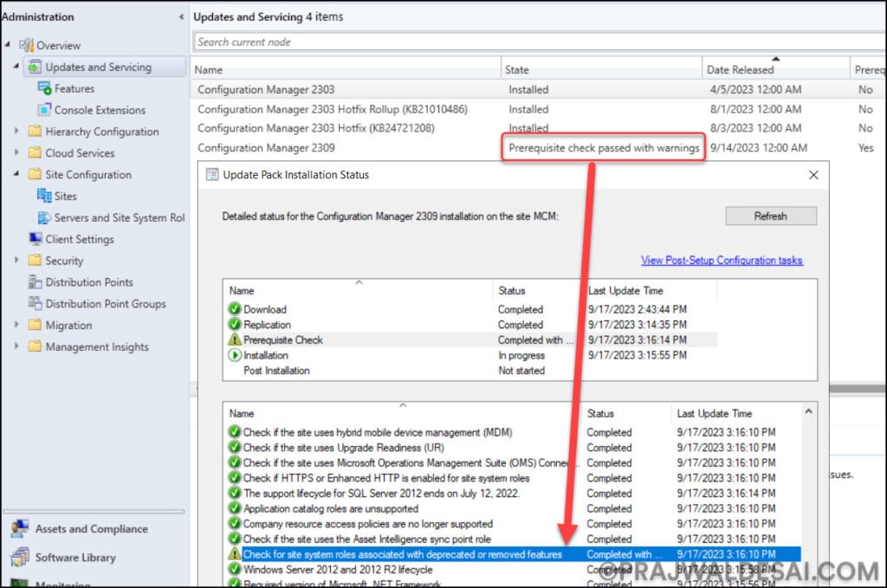
Task: Click the Refresh button
Action: point(770,216)
